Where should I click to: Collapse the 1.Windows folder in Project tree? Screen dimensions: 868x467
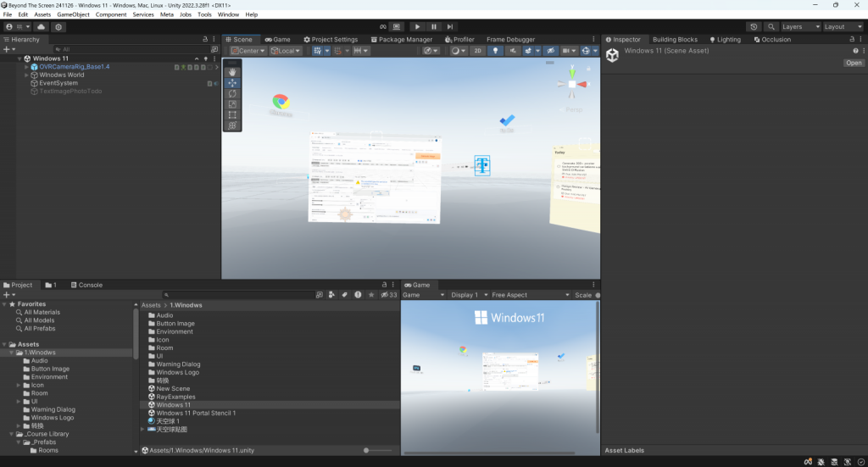coord(11,353)
